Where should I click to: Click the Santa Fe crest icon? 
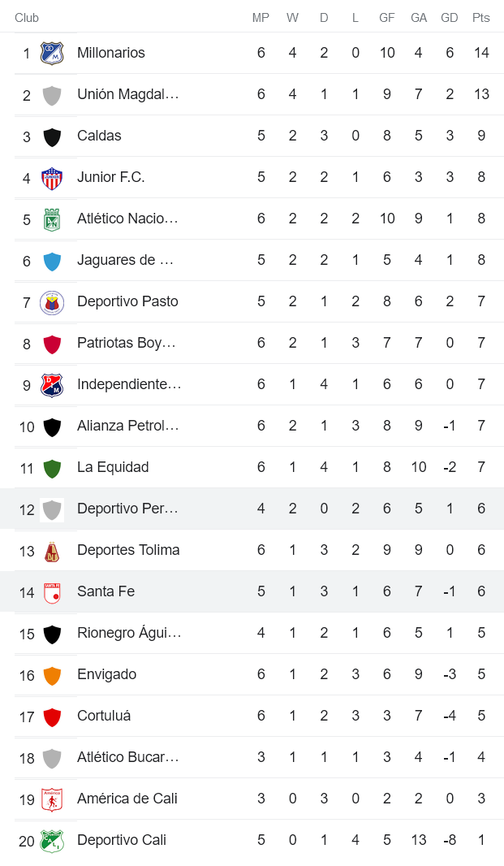(x=52, y=592)
